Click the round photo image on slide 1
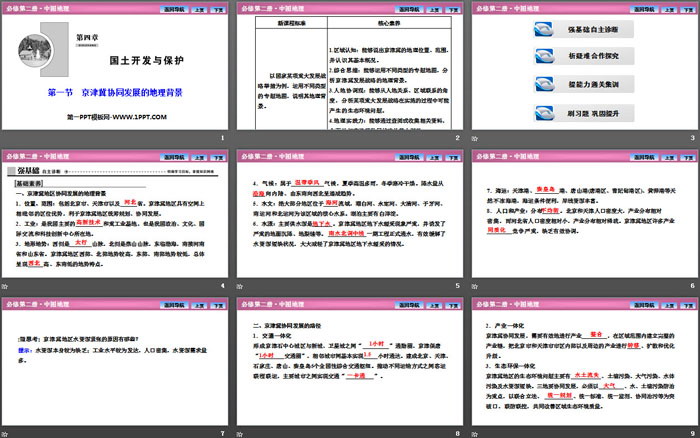700x438 pixels. [35, 51]
